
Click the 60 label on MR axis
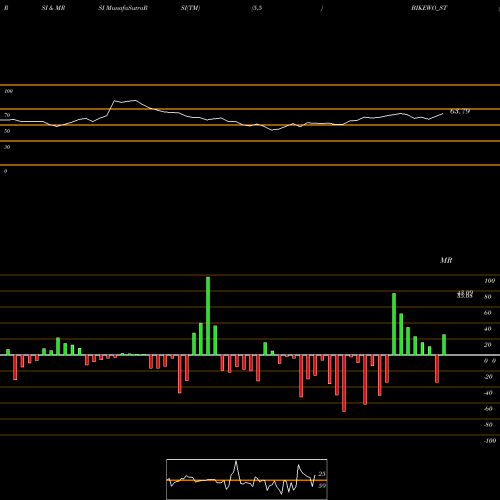(488, 313)
